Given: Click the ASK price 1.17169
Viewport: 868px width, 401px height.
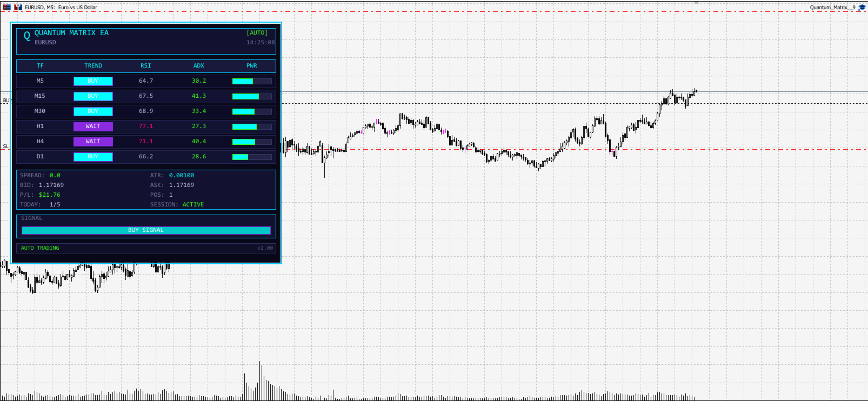Looking at the screenshot, I should coord(182,185).
